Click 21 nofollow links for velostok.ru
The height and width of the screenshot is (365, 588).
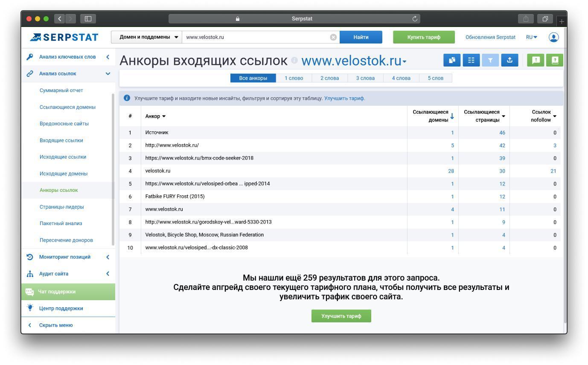(553, 171)
